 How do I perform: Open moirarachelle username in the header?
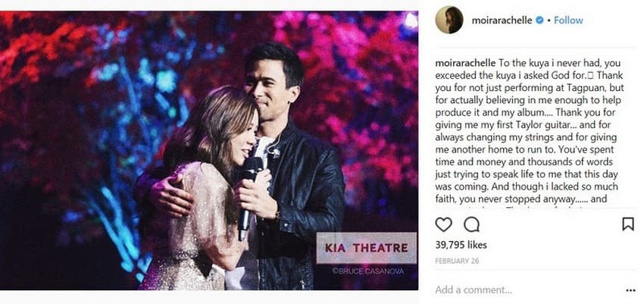(502, 20)
